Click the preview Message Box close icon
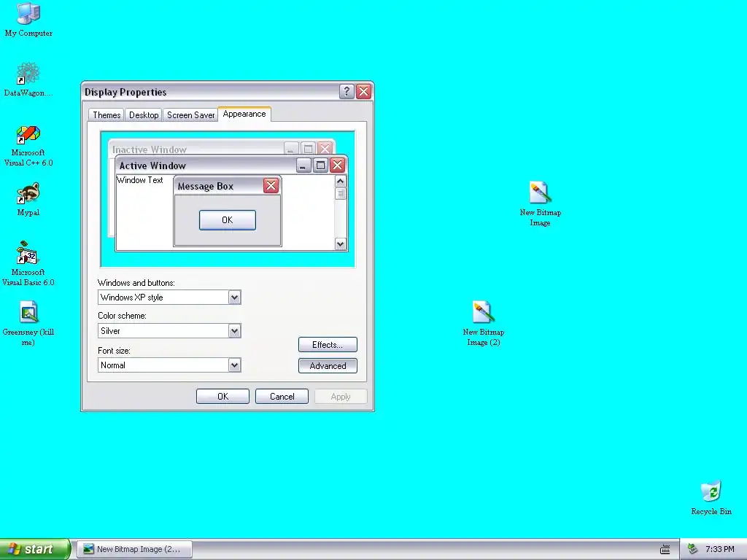This screenshot has width=747, height=560. [271, 186]
